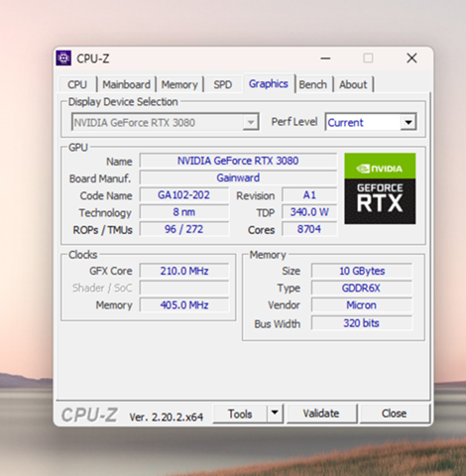466x476 pixels.
Task: Click the Tools button
Action: point(240,414)
